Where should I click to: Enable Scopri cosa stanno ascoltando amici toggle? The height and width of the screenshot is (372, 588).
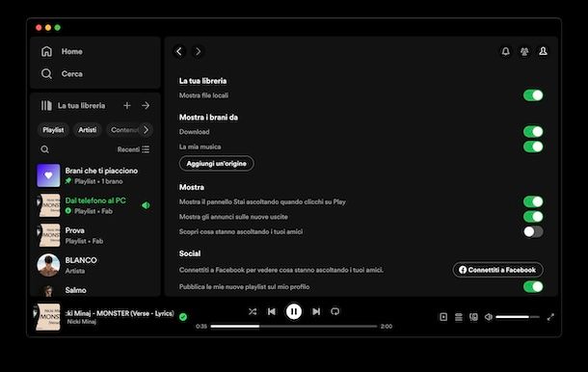click(533, 231)
